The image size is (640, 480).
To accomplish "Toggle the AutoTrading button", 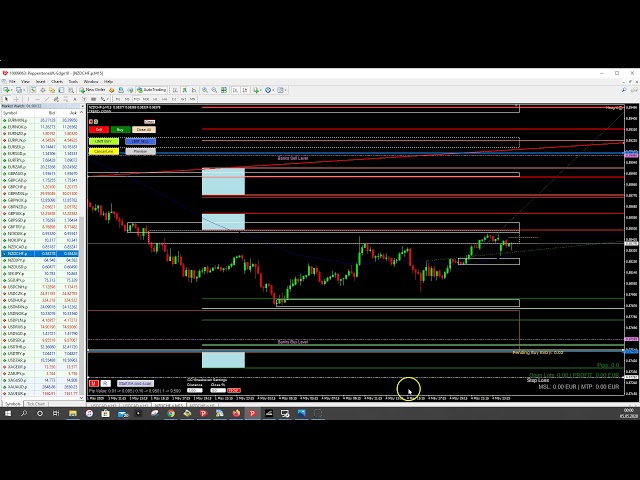I will [153, 89].
